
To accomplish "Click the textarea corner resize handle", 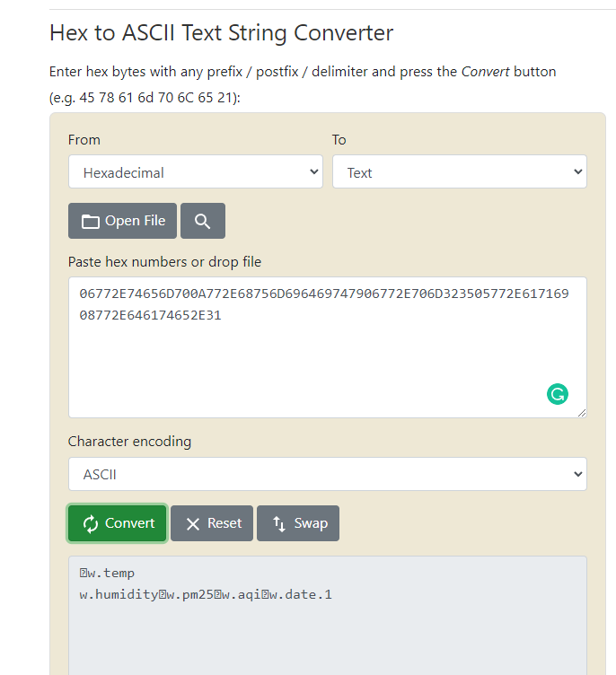I will click(x=582, y=413).
